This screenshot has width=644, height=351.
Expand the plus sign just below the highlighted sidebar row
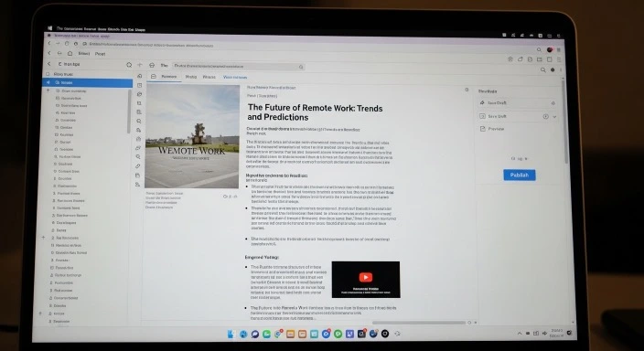point(48,90)
